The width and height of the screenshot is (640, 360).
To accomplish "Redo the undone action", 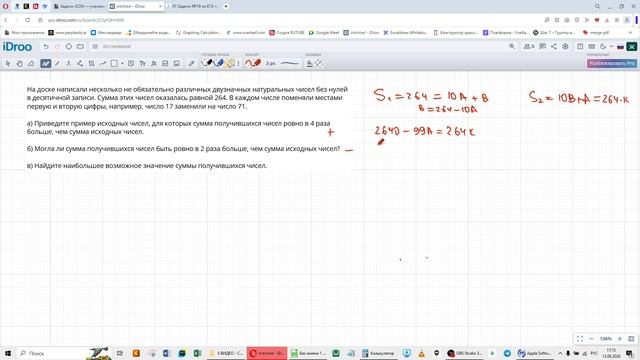I will [57, 47].
